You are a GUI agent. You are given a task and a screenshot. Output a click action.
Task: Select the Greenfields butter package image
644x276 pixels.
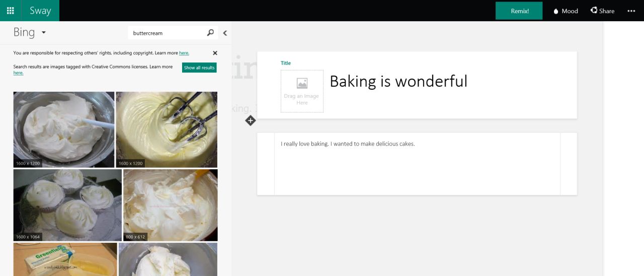coord(65,259)
